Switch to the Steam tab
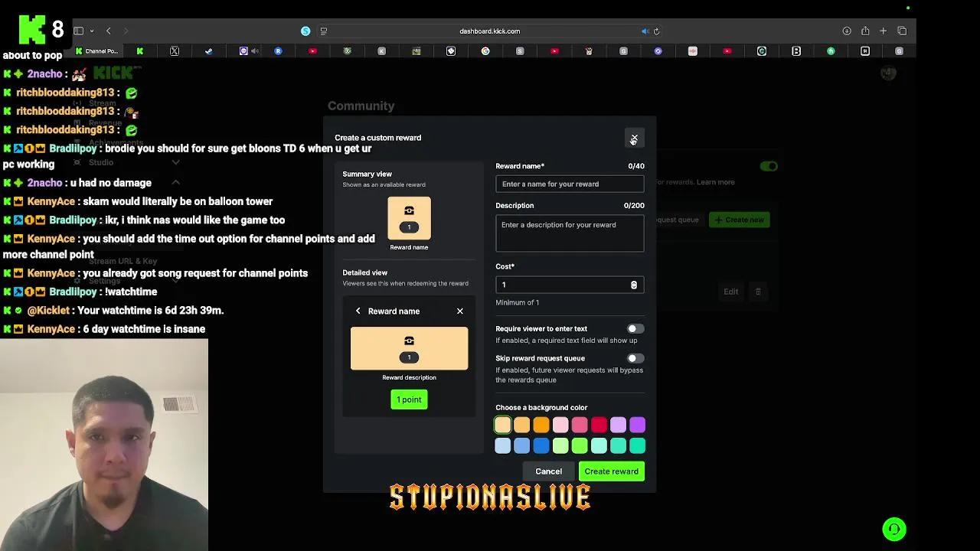 point(209,51)
